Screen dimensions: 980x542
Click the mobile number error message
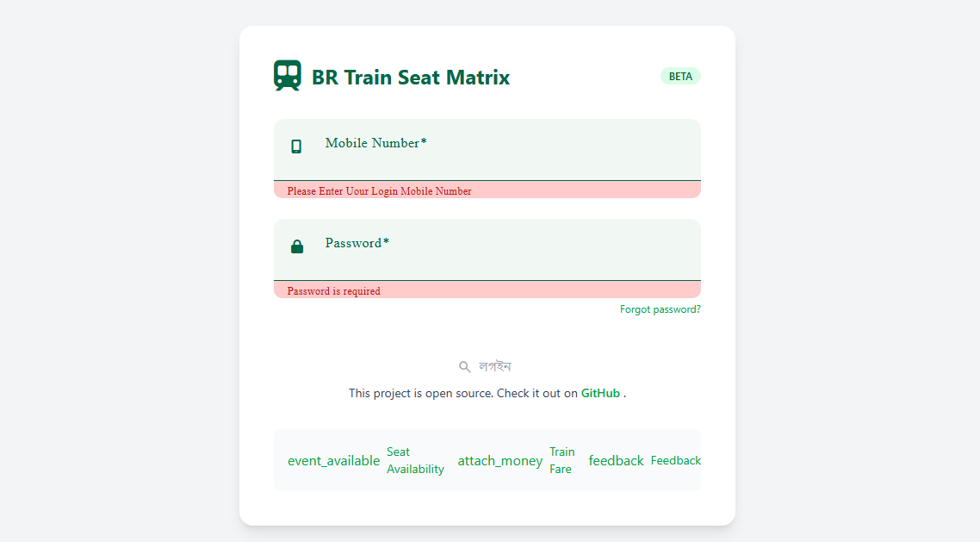380,191
